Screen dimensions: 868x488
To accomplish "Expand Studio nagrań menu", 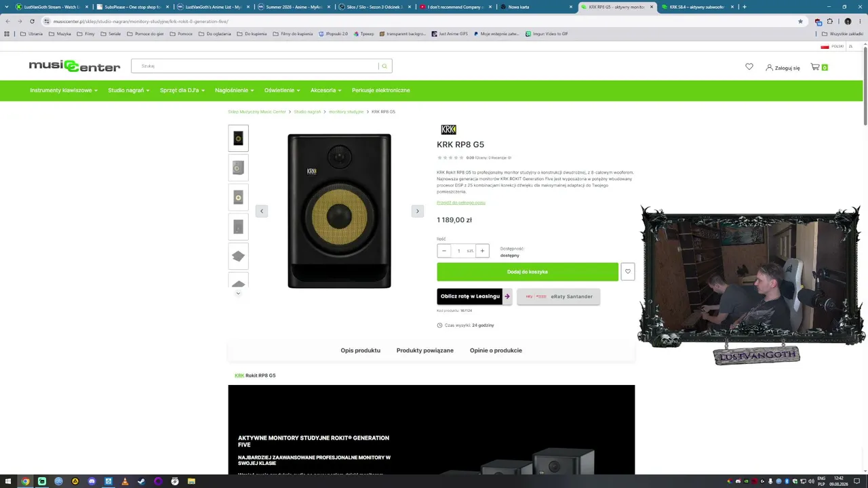I will click(129, 90).
